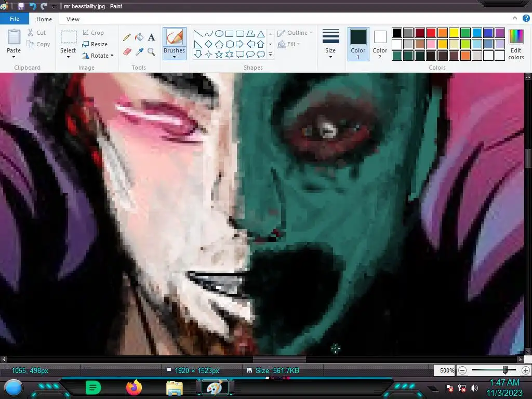Open Edit colors dialog
This screenshot has height=399, width=532.
516,44
